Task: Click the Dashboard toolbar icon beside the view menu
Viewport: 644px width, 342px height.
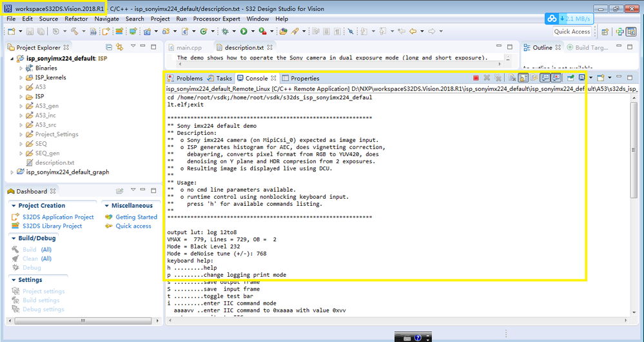Action: [x=119, y=191]
